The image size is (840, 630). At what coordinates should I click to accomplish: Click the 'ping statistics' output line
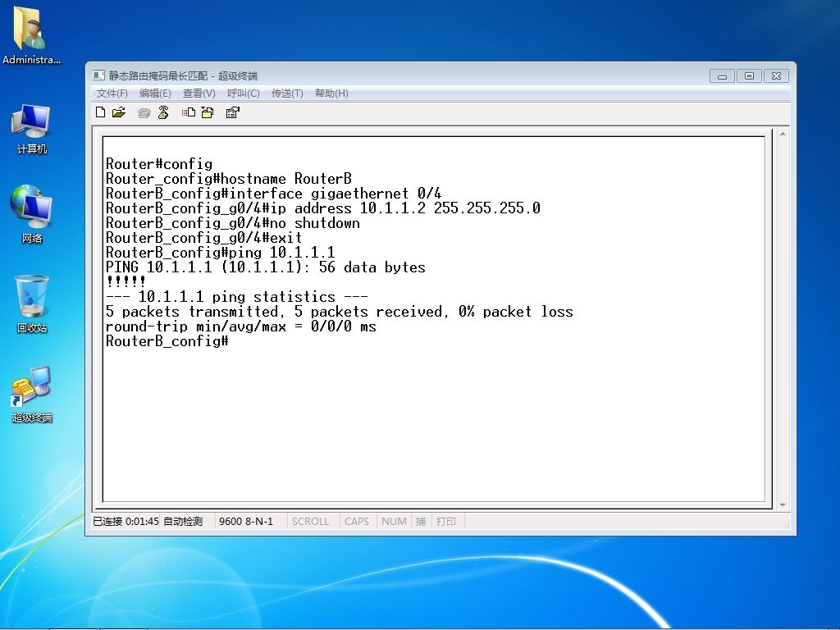[x=237, y=297]
